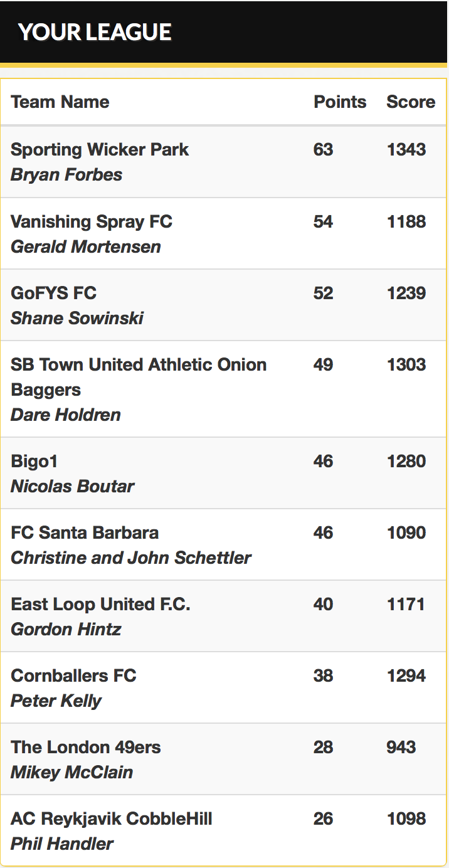Click manager name Gerald Mortensen

(x=86, y=246)
